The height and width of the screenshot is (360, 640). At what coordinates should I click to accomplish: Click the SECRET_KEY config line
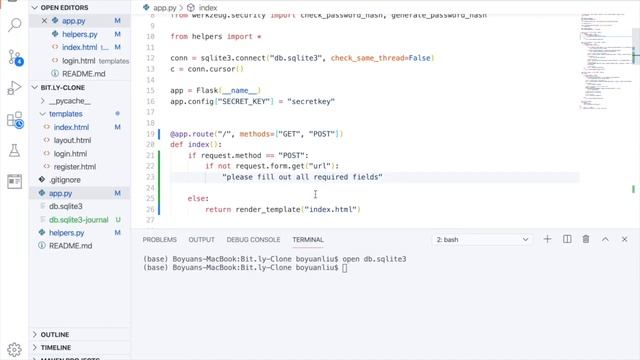252,102
